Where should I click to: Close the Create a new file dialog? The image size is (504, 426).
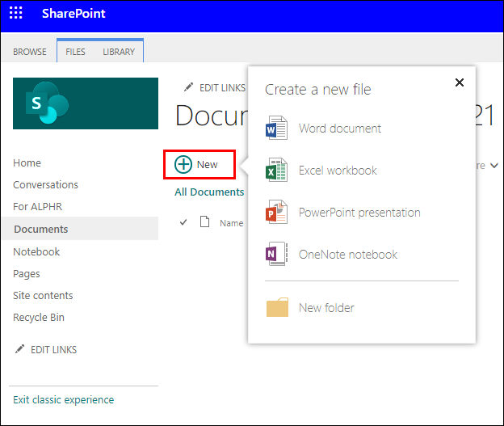(x=460, y=82)
